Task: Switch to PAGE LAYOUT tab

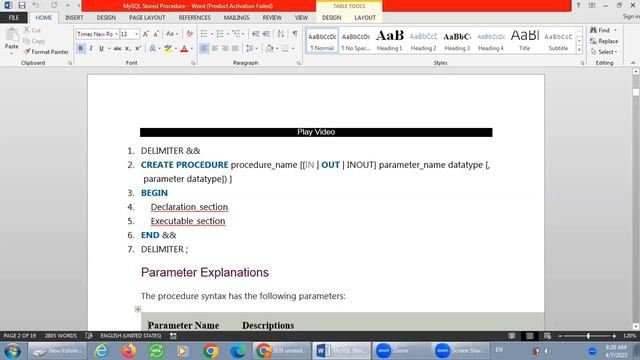Action: coord(147,18)
